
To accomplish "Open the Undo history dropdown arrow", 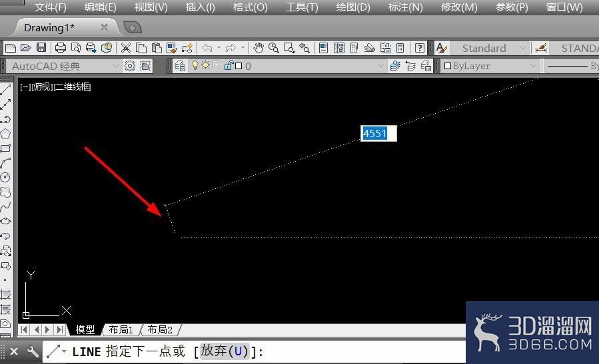I will (219, 48).
